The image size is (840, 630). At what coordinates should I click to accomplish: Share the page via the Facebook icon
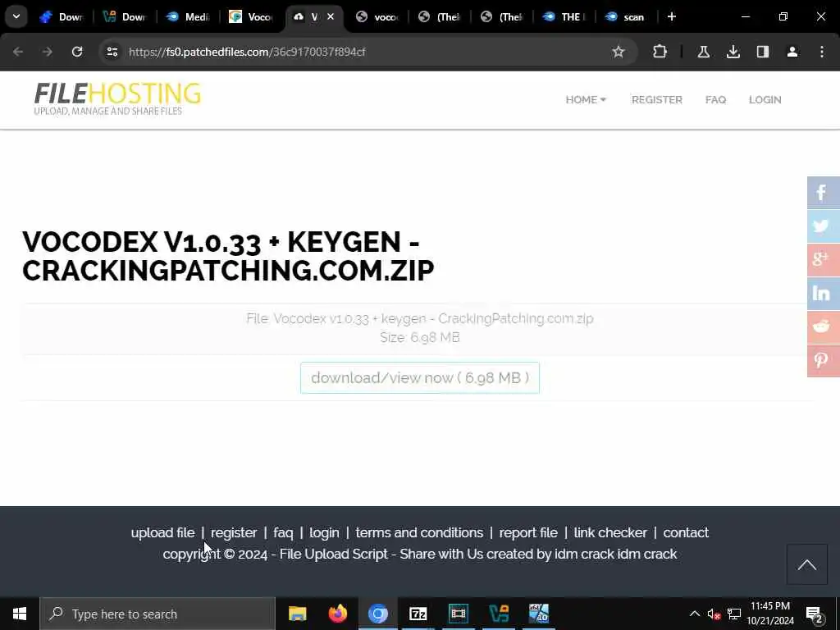tap(824, 192)
